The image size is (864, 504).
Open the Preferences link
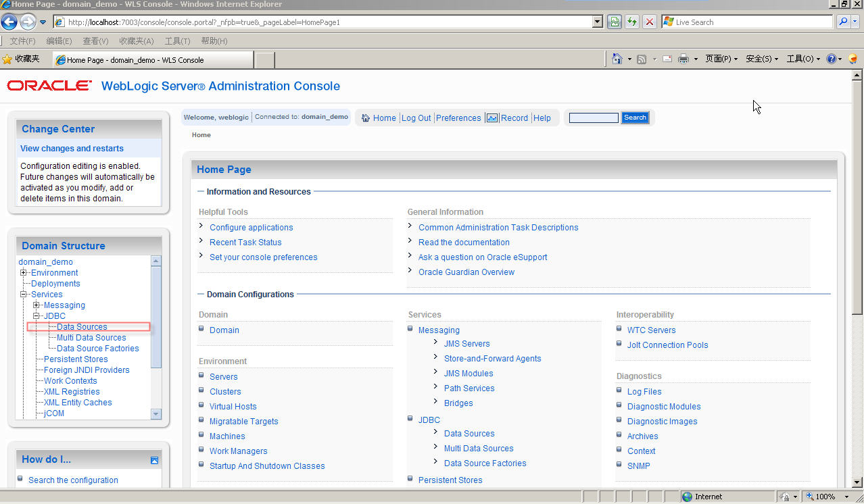[458, 118]
